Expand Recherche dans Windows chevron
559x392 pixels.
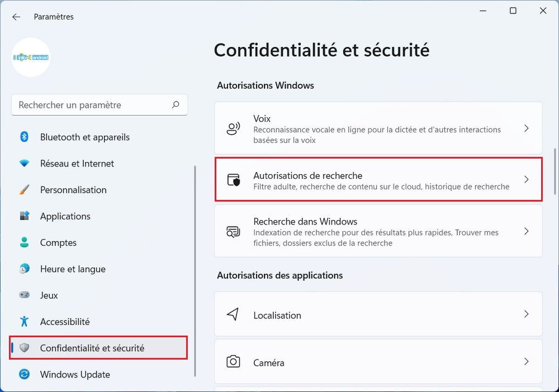(x=526, y=231)
